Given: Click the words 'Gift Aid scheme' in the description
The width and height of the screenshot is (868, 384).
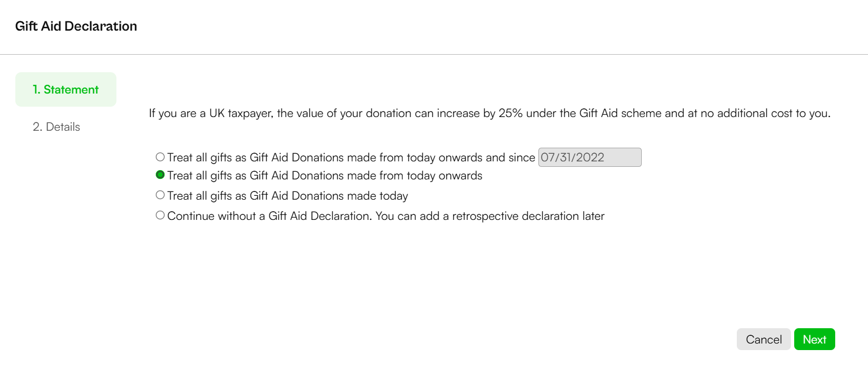Looking at the screenshot, I should 620,113.
